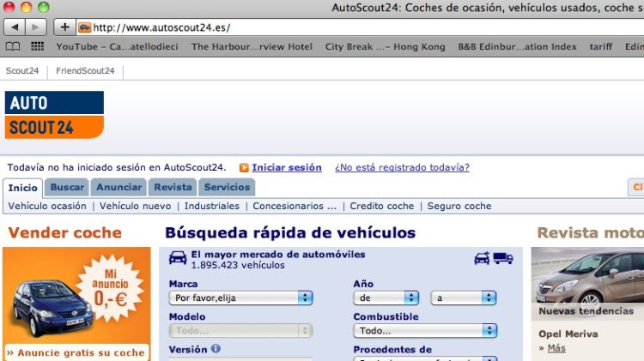Switch to the Buscar tab
644x361 pixels.
67,187
